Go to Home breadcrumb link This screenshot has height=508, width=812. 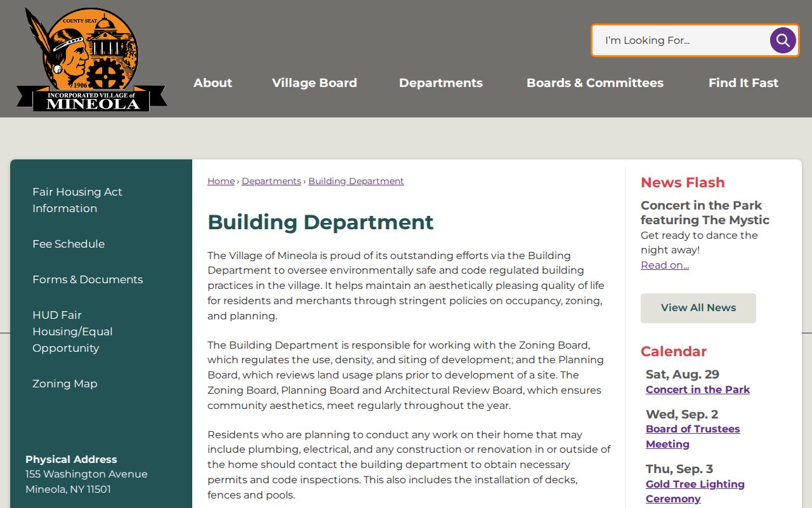pyautogui.click(x=221, y=181)
